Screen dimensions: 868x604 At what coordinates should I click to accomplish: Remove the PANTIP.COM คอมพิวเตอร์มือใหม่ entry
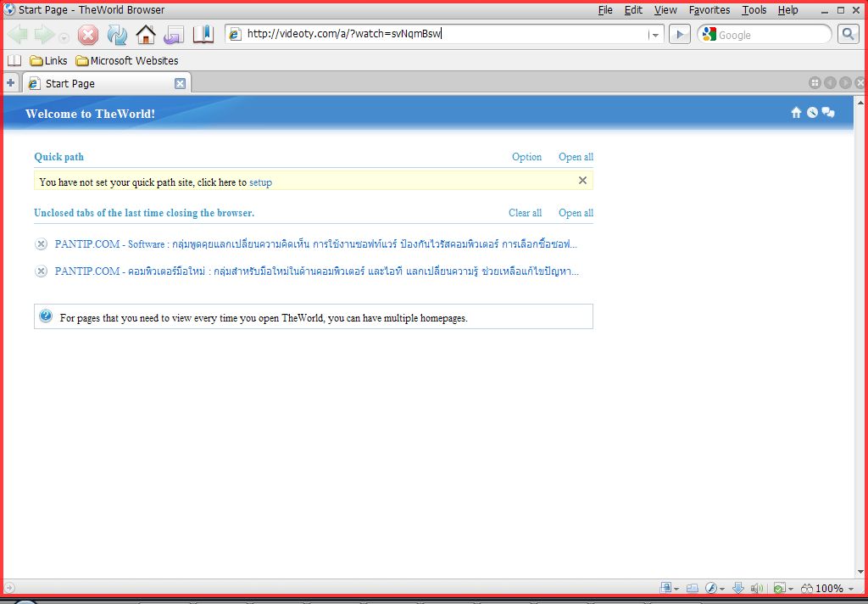click(x=41, y=271)
